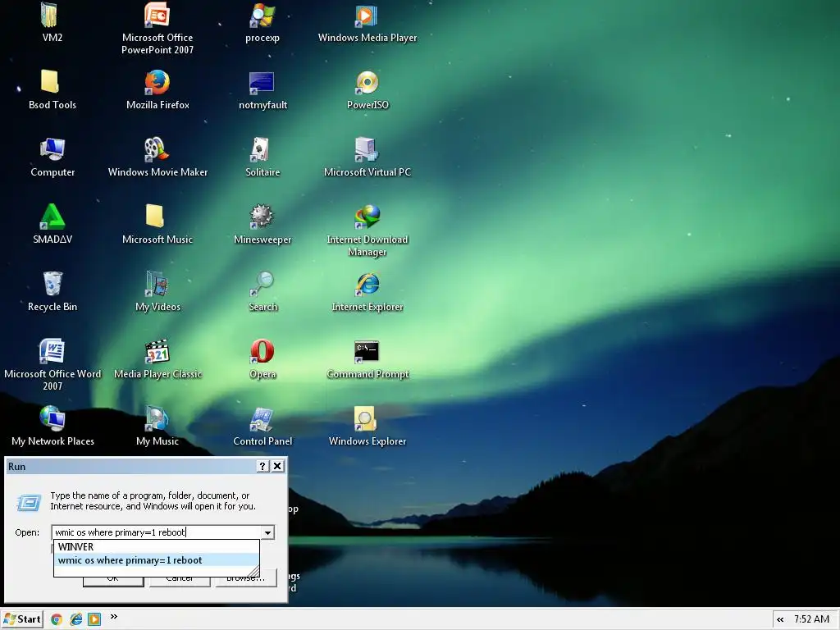Expand the quick launch overflow chevron
The width and height of the screenshot is (840, 630).
[x=113, y=617]
